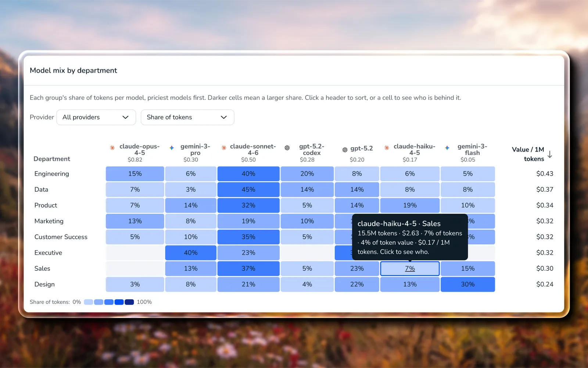Open Executive gemini-3-pro 40% cell
The height and width of the screenshot is (368, 588).
click(x=191, y=253)
